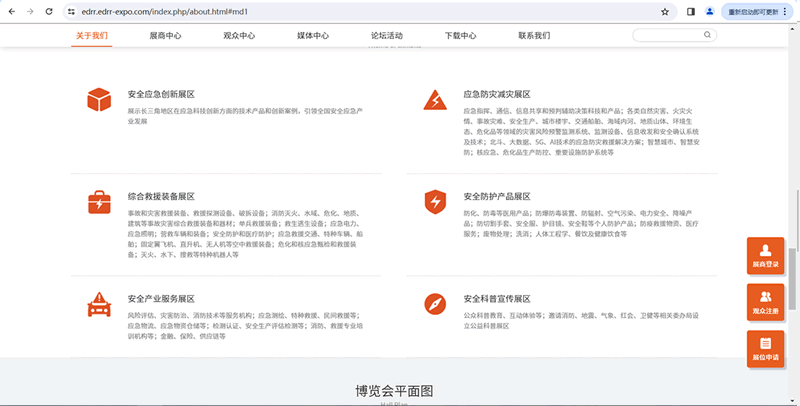Screen dimensions: 800x406
Task: Click the 观众注册 floating button
Action: [x=765, y=302]
